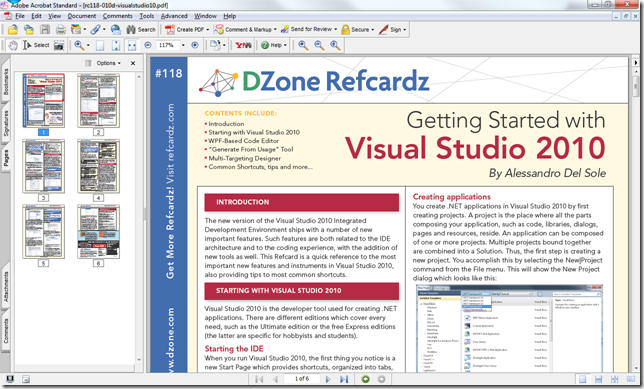
Task: Jump to the last page
Action: click(x=344, y=379)
